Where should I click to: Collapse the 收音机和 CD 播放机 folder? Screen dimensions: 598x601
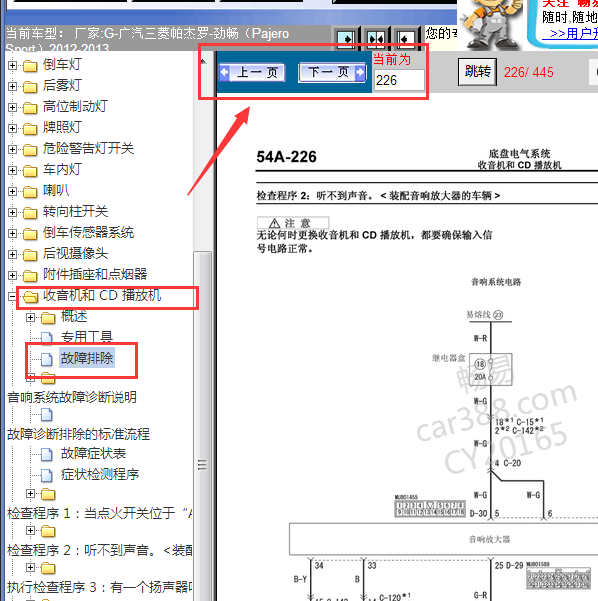(x=12, y=296)
